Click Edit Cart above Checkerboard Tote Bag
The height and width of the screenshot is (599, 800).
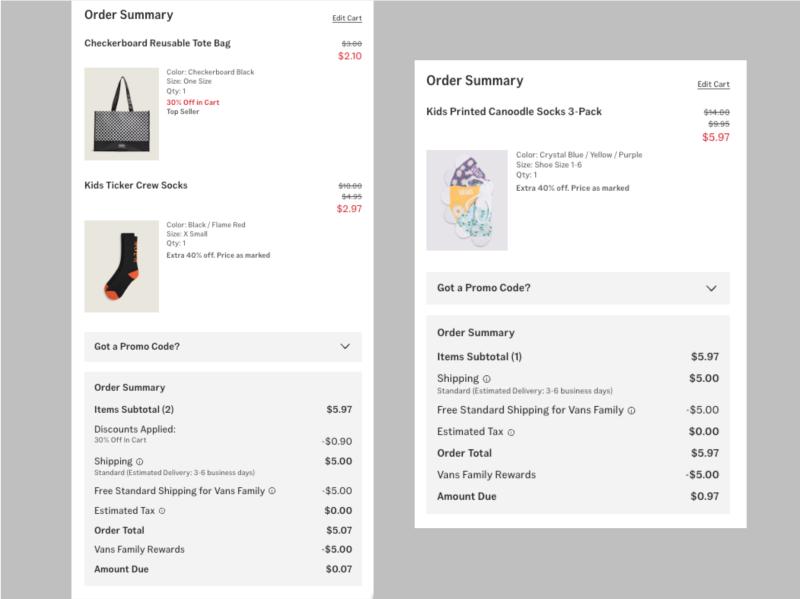point(347,18)
